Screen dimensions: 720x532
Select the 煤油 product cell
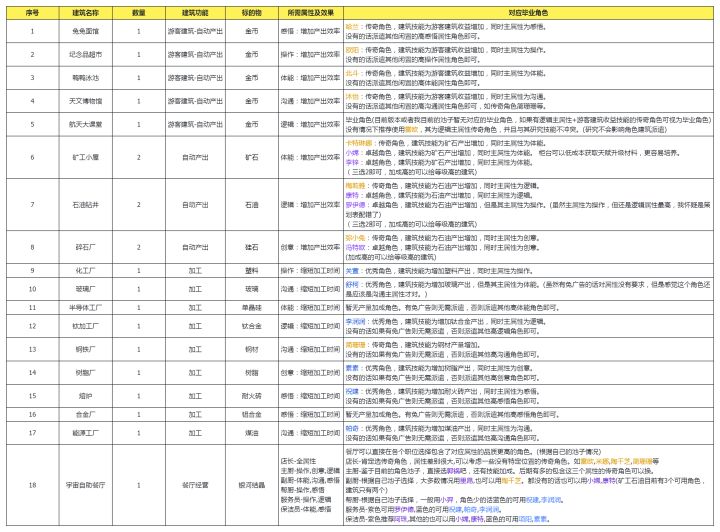click(252, 433)
